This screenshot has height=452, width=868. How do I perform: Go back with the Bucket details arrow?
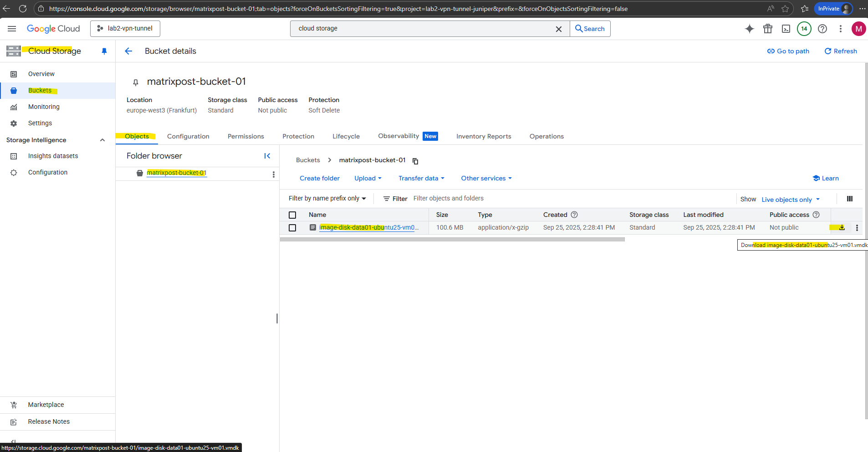click(x=128, y=51)
